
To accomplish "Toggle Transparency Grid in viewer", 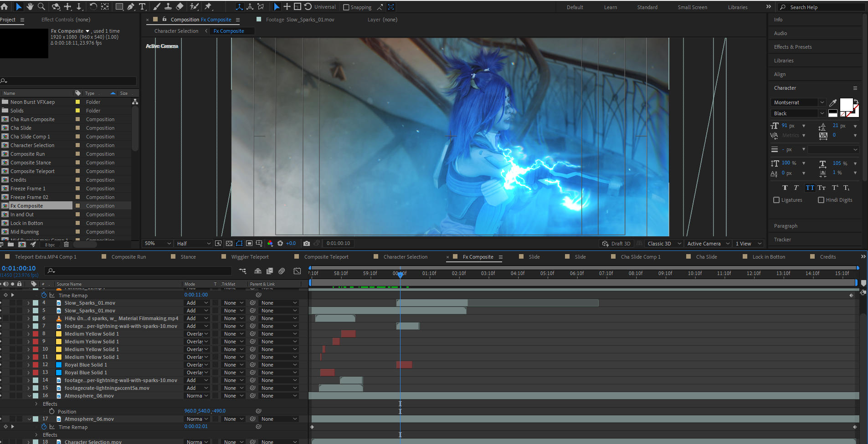I will point(229,244).
